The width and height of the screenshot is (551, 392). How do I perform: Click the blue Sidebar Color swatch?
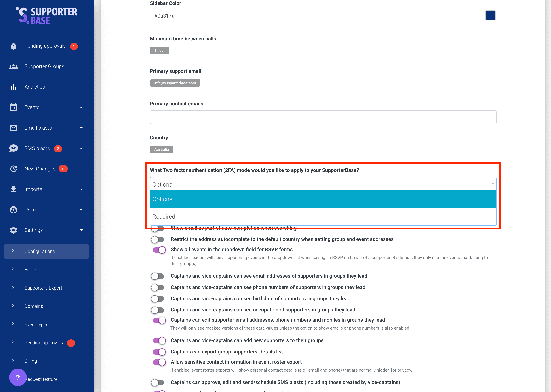coord(490,16)
